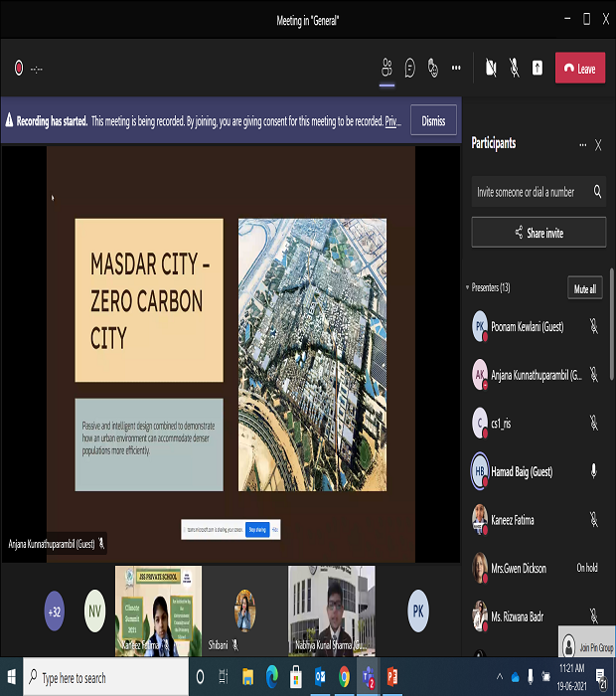This screenshot has width=616, height=696.
Task: Open More actions ellipsis in meeting toolbar
Action: coord(456,68)
